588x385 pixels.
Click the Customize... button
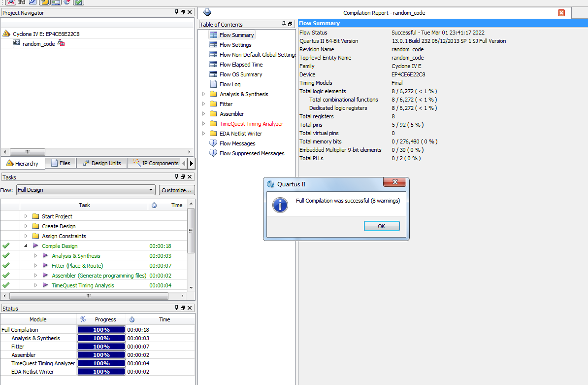pos(177,190)
